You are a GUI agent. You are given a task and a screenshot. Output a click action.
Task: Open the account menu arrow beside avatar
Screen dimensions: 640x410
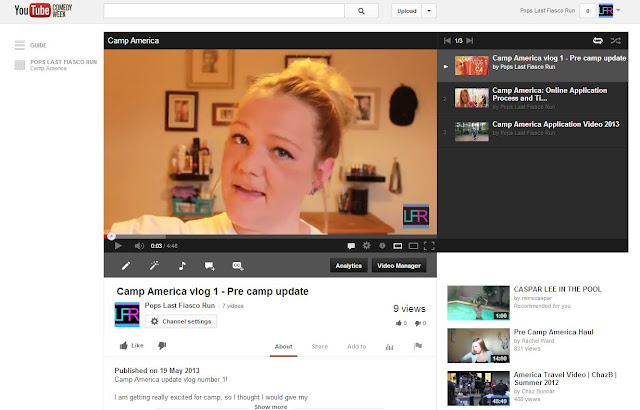pyautogui.click(x=618, y=10)
